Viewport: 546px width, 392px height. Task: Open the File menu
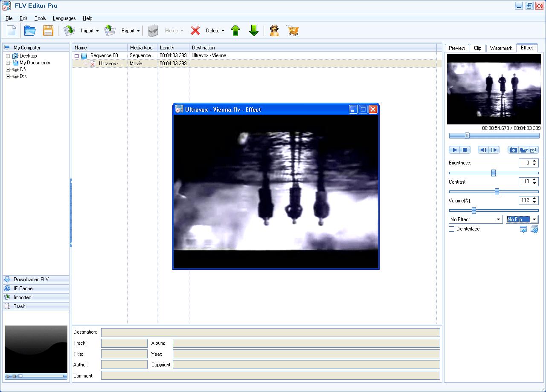coord(9,18)
